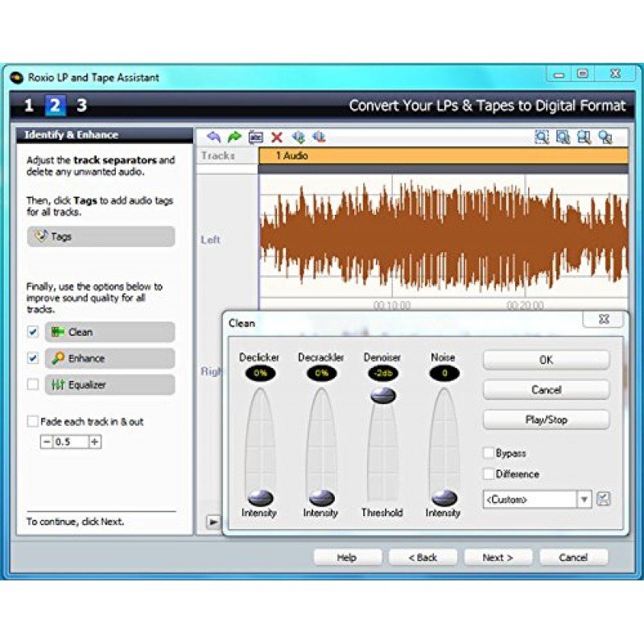Click the save preset icon beside Custom dropdown
This screenshot has height=644, width=644.
pyautogui.click(x=603, y=499)
